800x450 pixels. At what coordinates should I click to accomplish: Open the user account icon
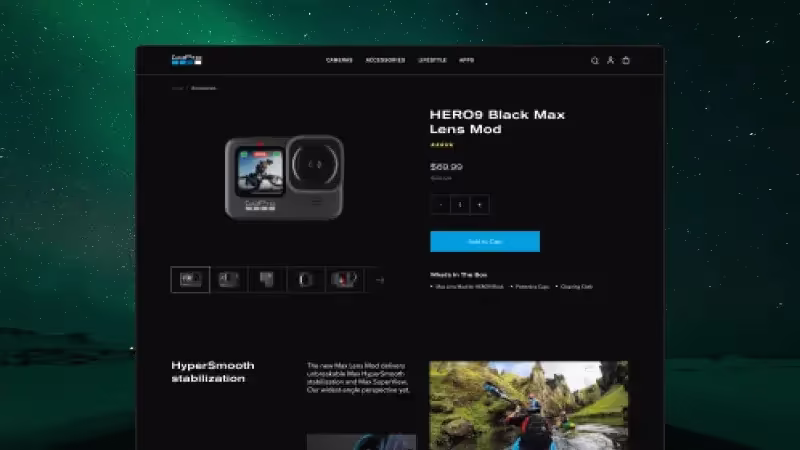(610, 60)
